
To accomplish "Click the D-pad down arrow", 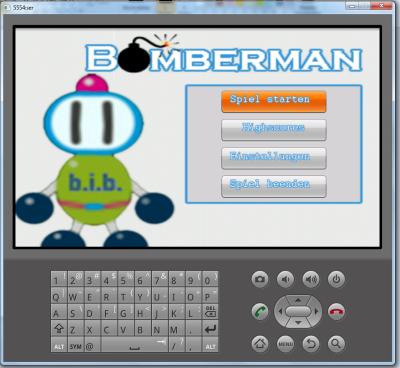I will [x=298, y=323].
